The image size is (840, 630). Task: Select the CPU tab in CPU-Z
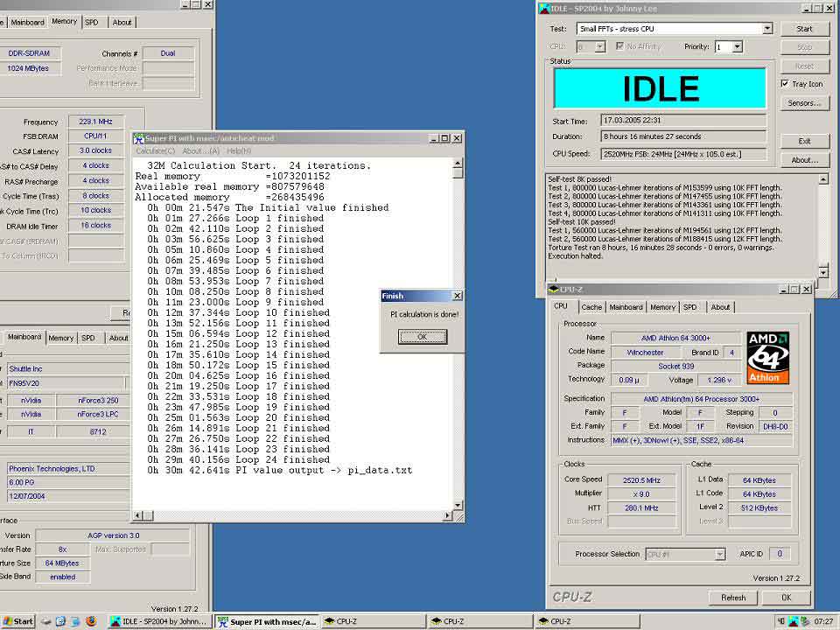click(x=561, y=306)
